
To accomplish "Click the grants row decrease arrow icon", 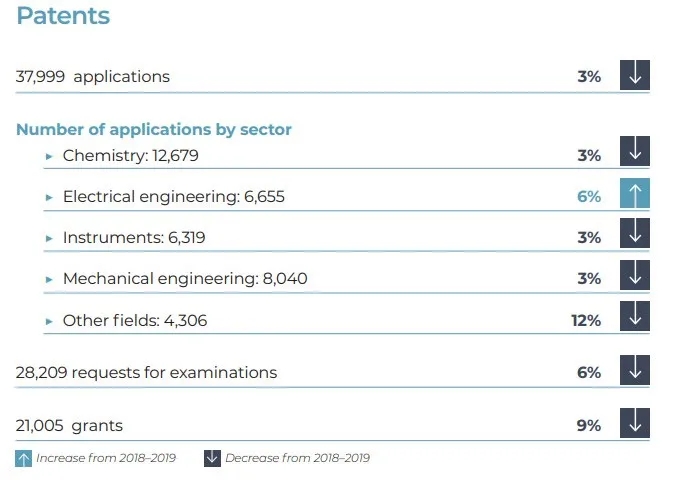I will pos(635,423).
